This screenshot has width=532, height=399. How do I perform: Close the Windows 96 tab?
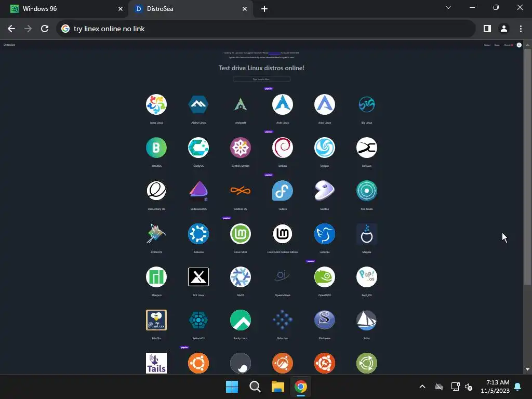[121, 9]
